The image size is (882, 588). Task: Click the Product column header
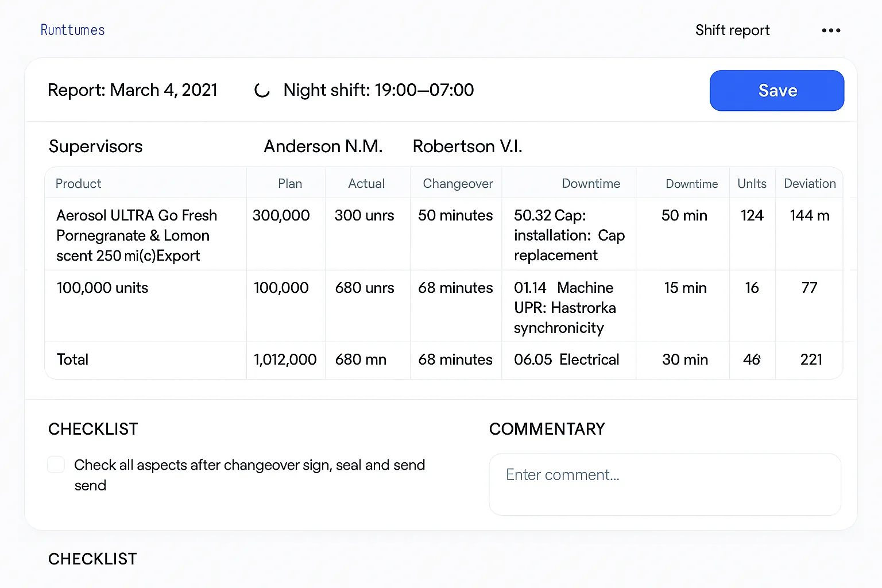(78, 184)
